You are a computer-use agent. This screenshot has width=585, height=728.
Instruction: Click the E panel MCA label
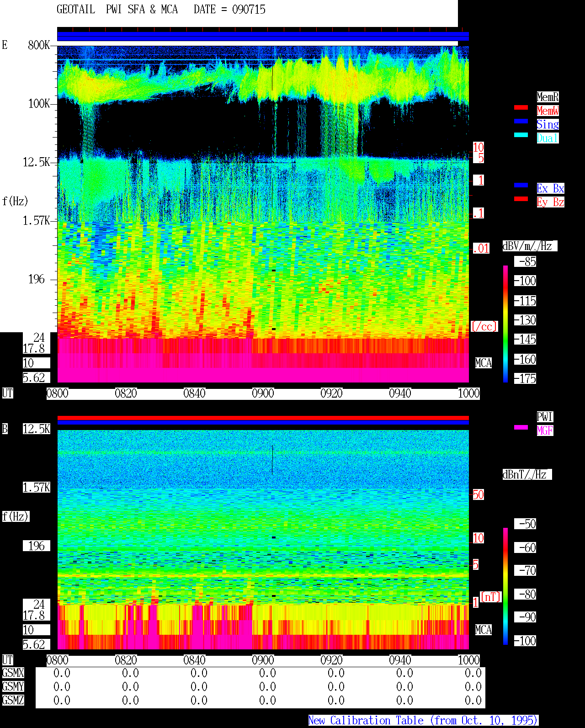484,363
